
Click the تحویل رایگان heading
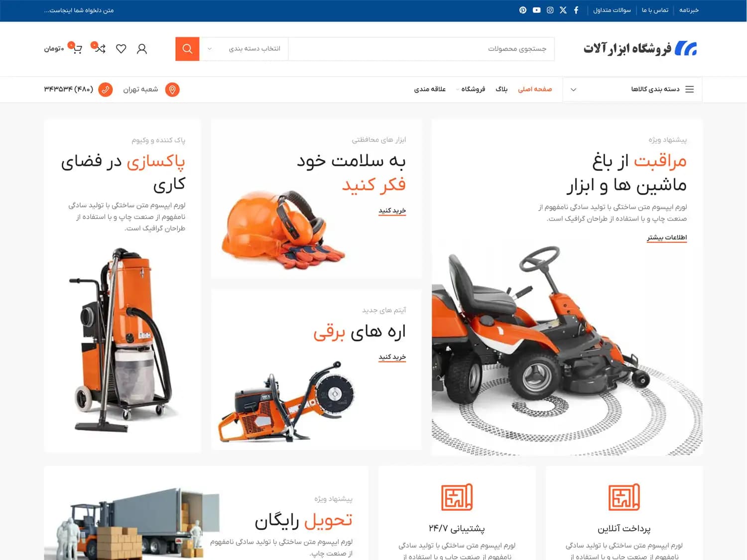point(304,521)
